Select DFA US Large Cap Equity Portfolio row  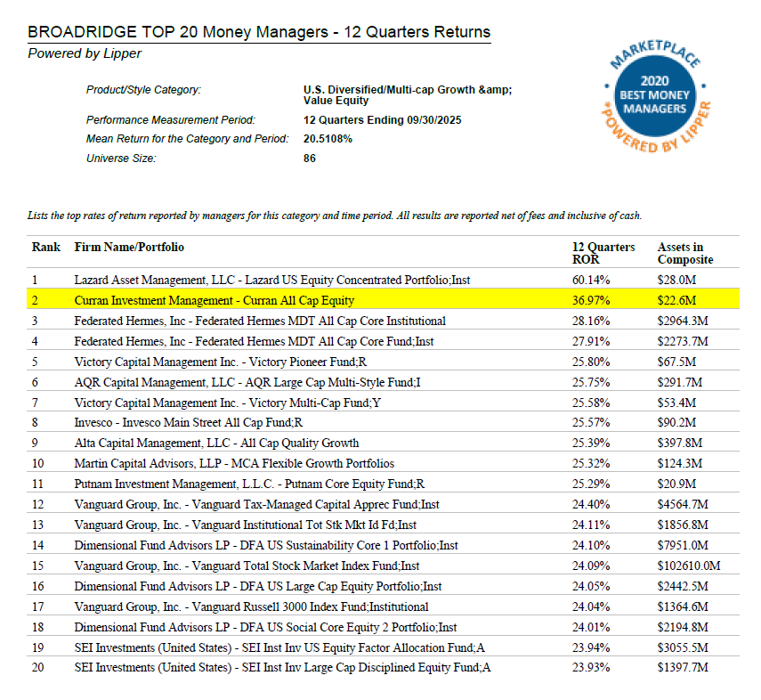tap(383, 586)
